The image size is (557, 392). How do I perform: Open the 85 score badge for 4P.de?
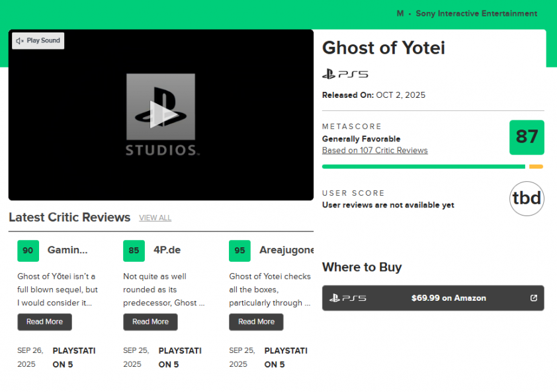pos(134,251)
